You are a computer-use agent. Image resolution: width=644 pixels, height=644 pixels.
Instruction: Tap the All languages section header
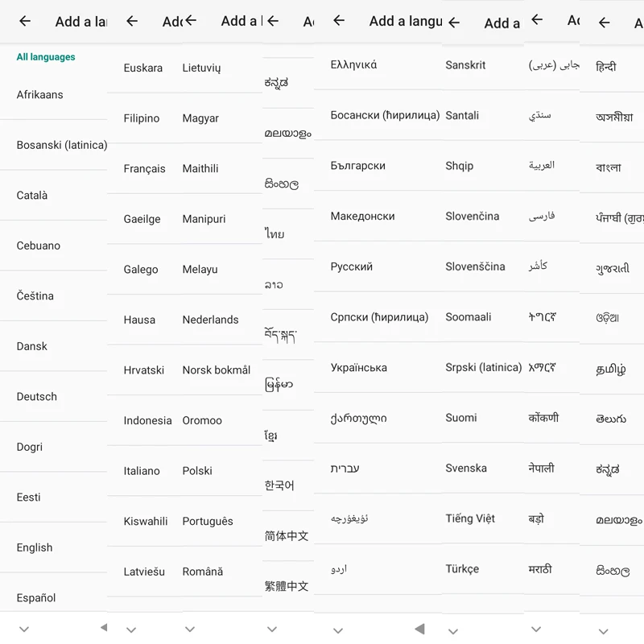46,57
